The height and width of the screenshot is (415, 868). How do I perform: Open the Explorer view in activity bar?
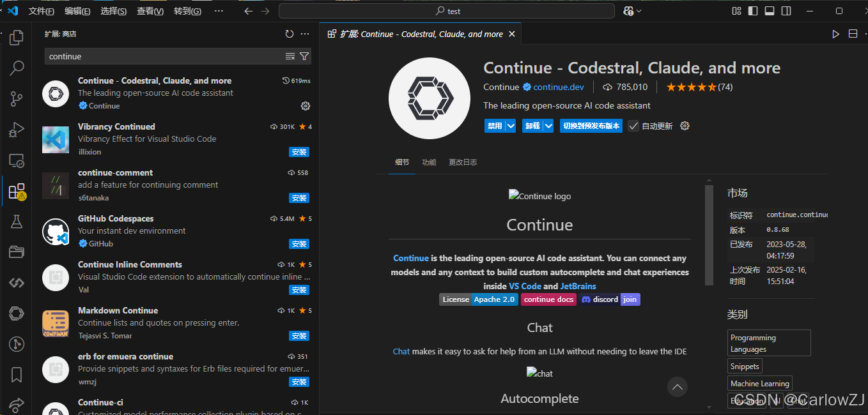[x=17, y=38]
